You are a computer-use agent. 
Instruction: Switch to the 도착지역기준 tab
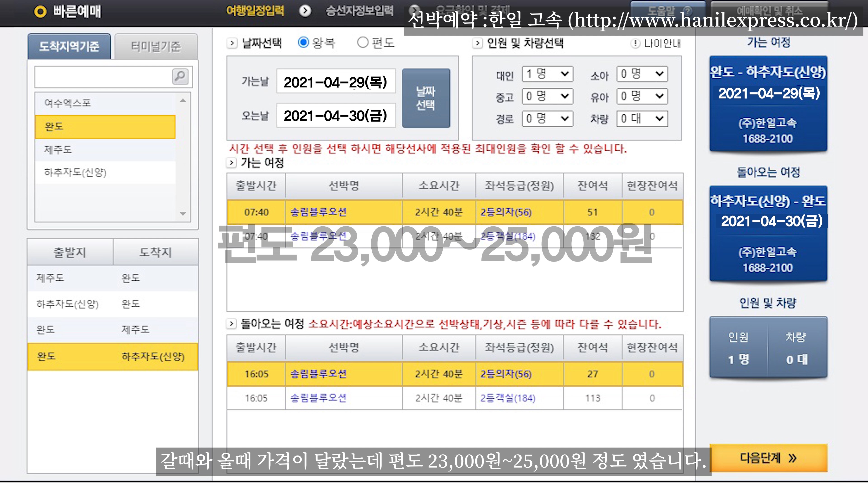[69, 47]
